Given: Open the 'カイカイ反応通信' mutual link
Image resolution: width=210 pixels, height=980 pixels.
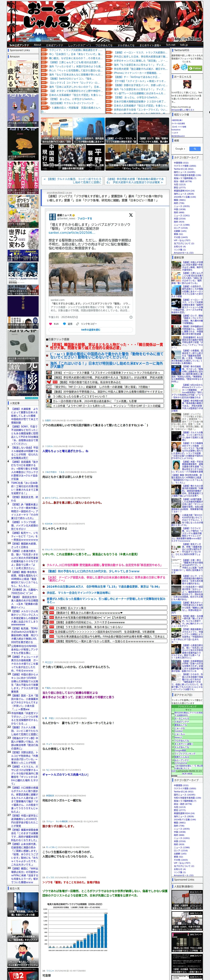Looking at the screenshot, I should pyautogui.click(x=178, y=123).
